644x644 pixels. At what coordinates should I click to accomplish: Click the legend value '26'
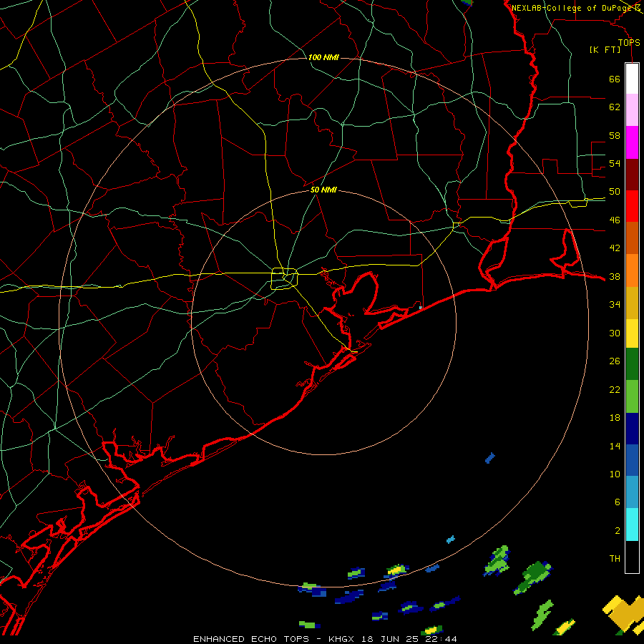pyautogui.click(x=615, y=361)
